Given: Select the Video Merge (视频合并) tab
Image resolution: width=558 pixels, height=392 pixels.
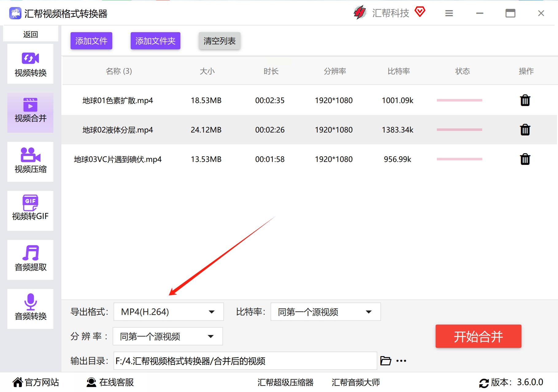Looking at the screenshot, I should [x=30, y=113].
